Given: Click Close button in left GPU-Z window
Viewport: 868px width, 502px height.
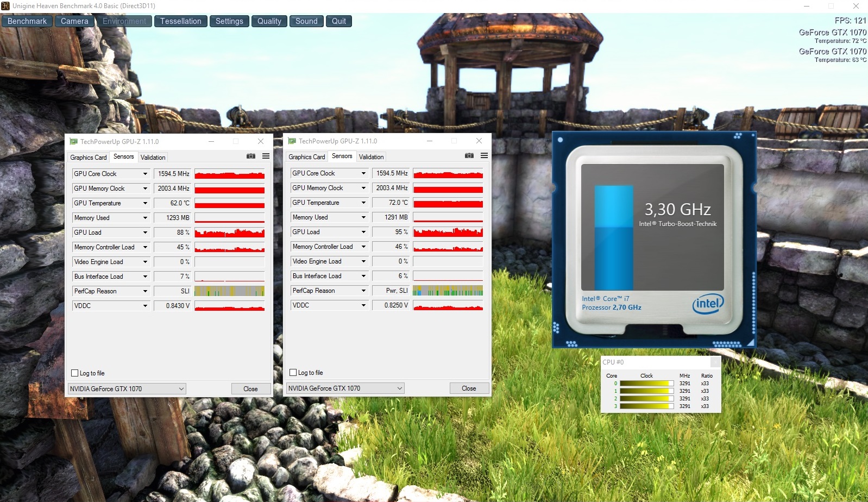Looking at the screenshot, I should pyautogui.click(x=251, y=389).
